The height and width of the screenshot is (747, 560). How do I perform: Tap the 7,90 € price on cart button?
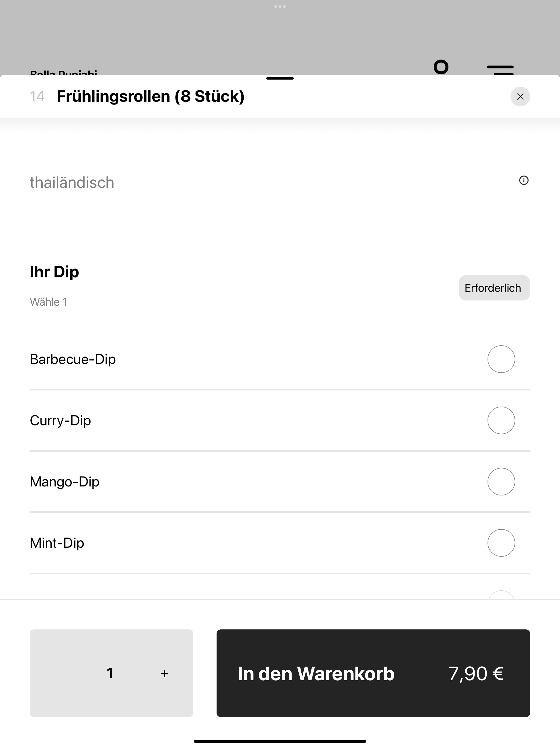coord(476,674)
